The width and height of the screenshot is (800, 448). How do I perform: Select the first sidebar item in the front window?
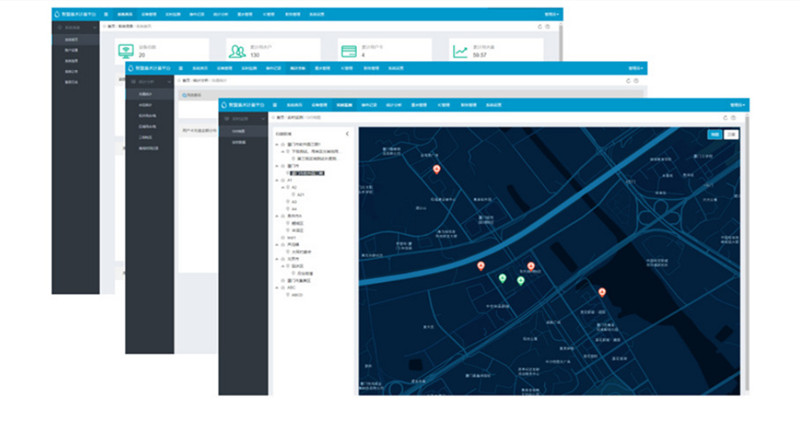pos(238,131)
